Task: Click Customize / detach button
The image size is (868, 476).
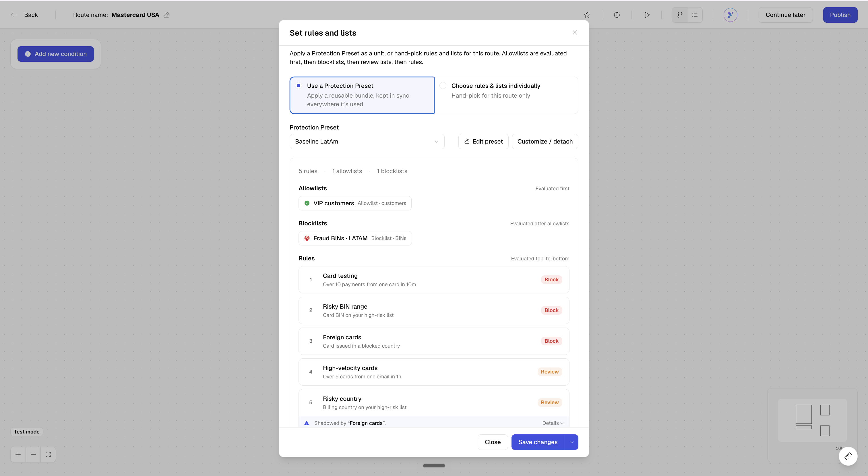Action: point(545,142)
